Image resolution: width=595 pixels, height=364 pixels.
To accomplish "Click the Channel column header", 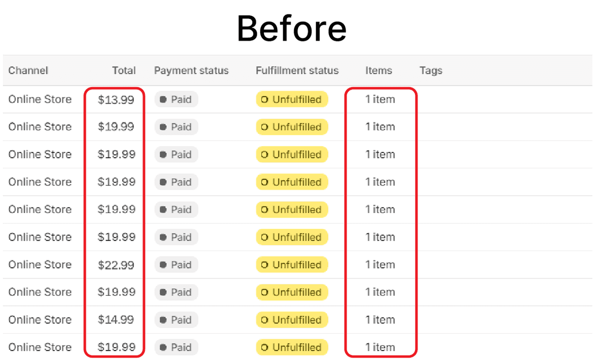I will [x=28, y=70].
